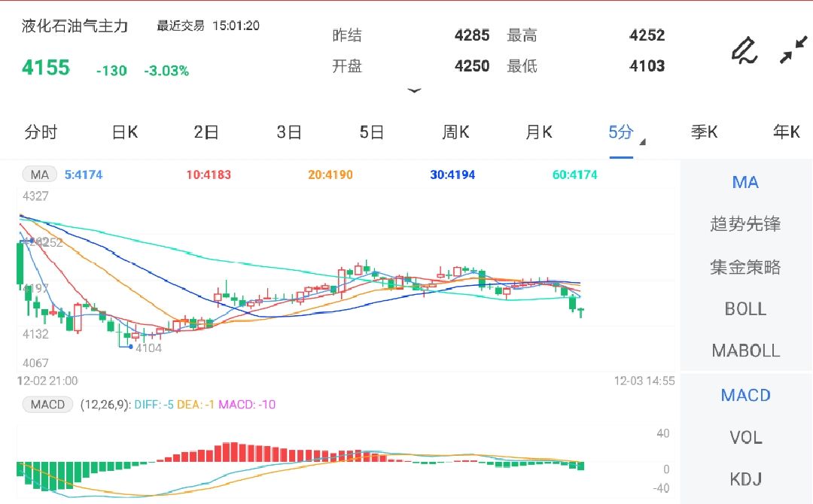Viewport: 813px width, 504px height.
Task: Select VOL sub-indicator
Action: pyautogui.click(x=745, y=438)
